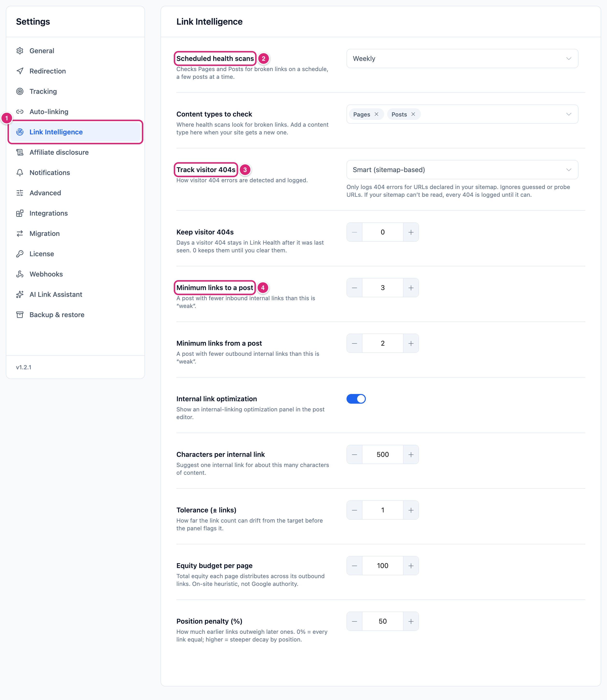The image size is (607, 700).
Task: Click the Advanced sliders icon
Action: click(20, 193)
